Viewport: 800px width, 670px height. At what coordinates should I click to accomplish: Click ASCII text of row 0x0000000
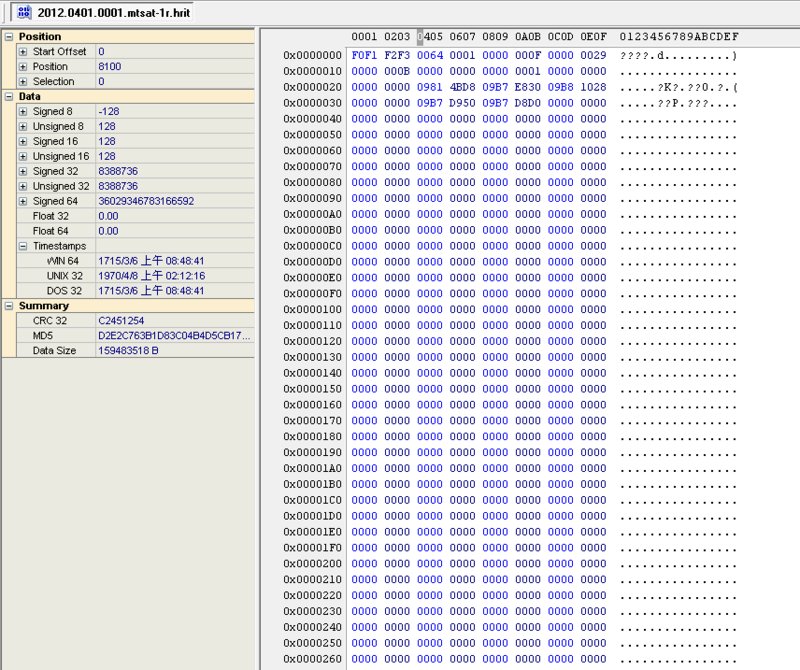679,55
